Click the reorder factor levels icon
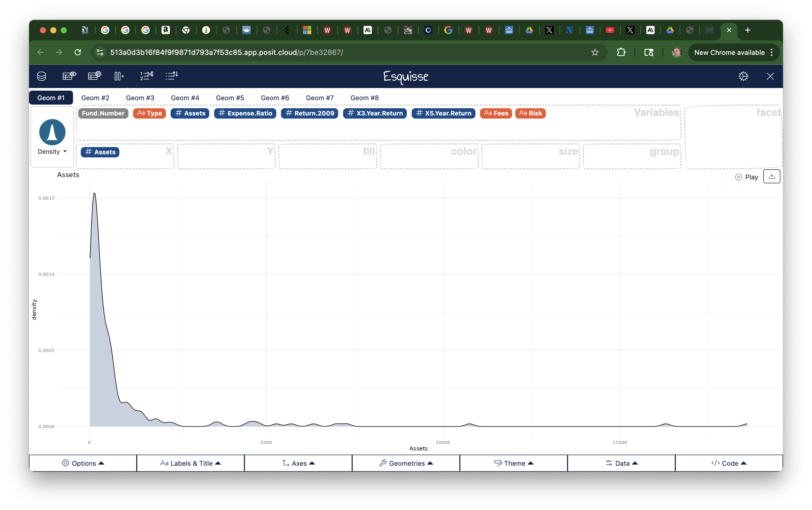The width and height of the screenshot is (812, 510). [172, 76]
